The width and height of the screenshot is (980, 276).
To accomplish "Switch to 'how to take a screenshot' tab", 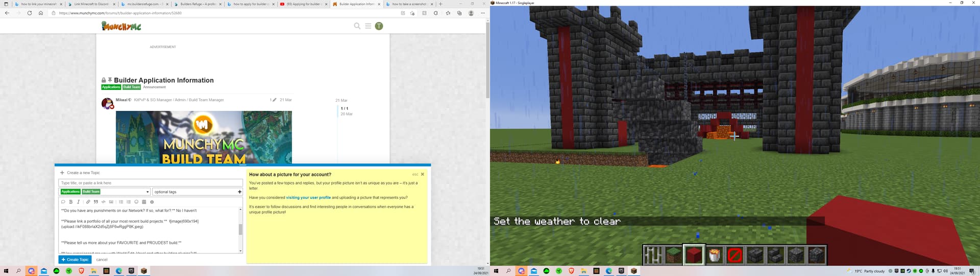I will click(410, 4).
